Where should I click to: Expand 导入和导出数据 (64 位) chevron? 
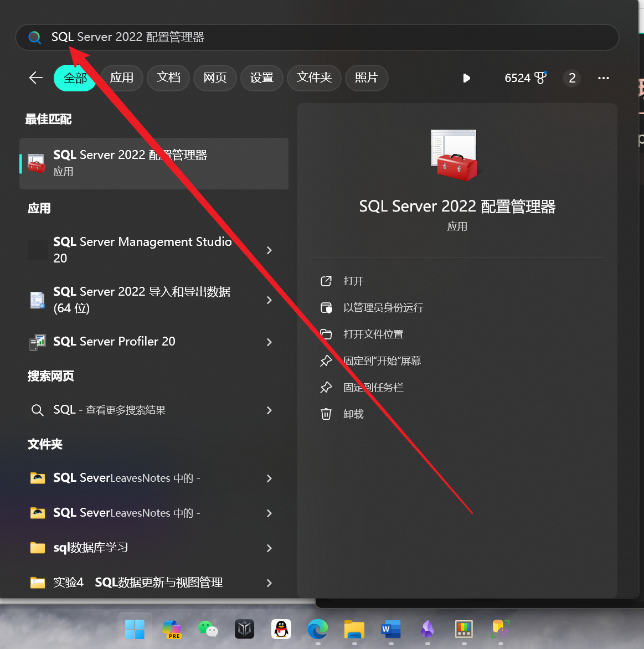point(270,300)
